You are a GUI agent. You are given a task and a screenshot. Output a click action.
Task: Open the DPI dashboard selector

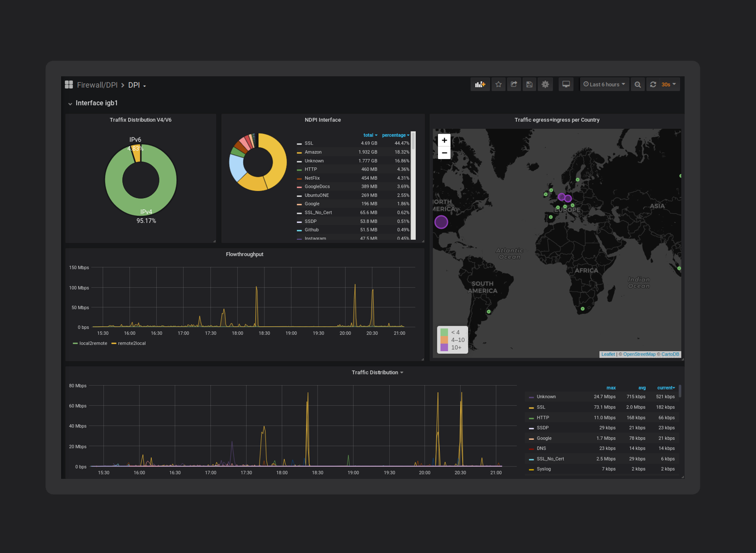(137, 85)
